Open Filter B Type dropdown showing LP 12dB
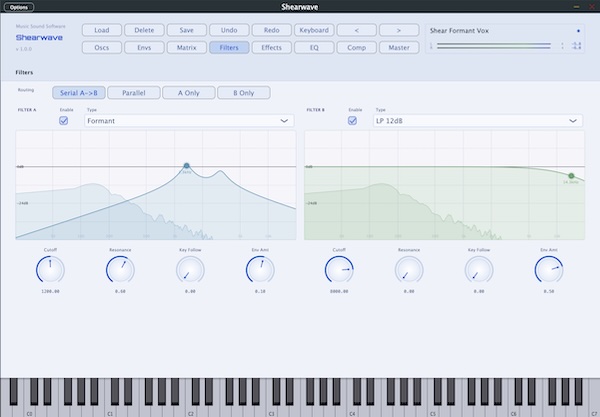 (x=478, y=121)
